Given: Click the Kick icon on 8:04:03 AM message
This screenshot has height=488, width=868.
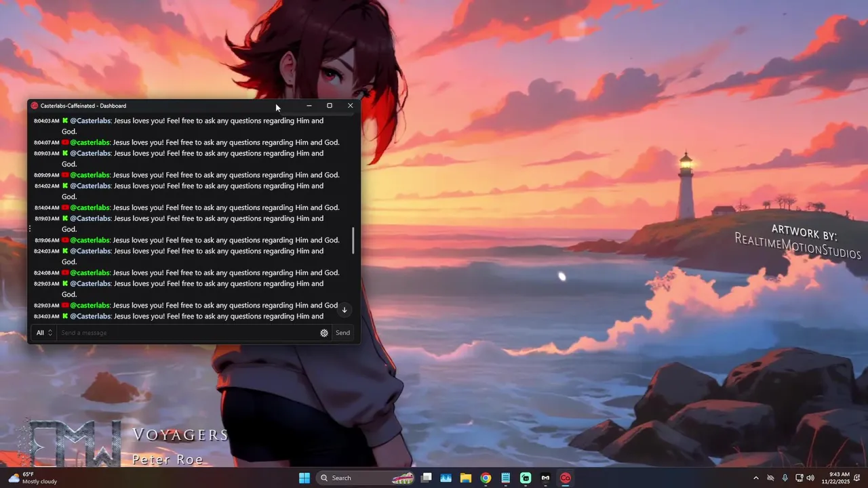Looking at the screenshot, I should [65, 121].
